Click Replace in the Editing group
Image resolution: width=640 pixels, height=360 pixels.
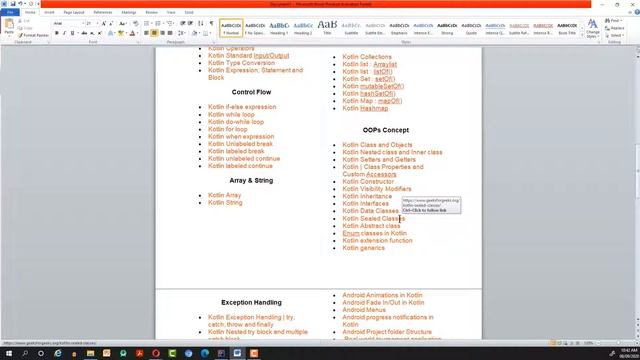coord(615,28)
